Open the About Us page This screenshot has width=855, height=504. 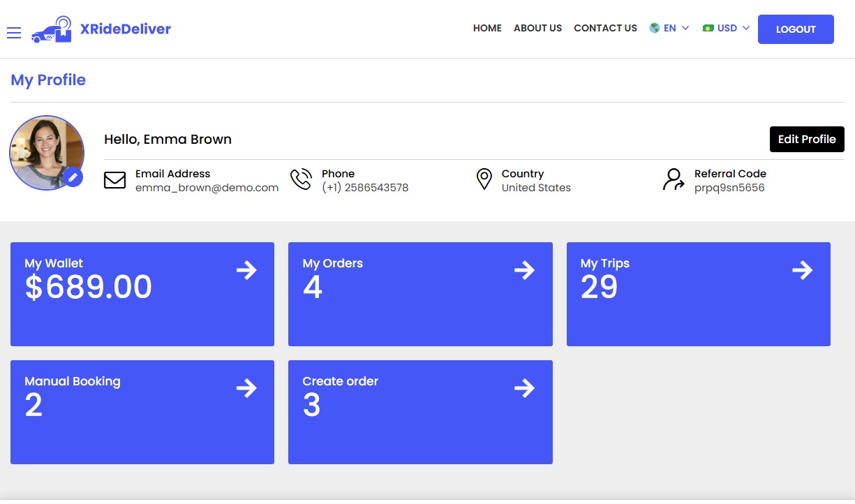pyautogui.click(x=537, y=29)
